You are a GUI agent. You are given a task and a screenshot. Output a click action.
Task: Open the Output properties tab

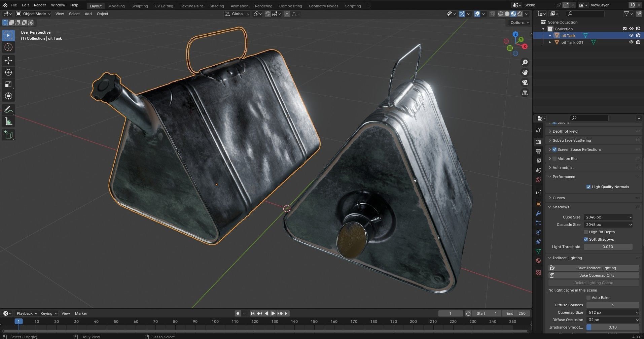[x=538, y=151]
